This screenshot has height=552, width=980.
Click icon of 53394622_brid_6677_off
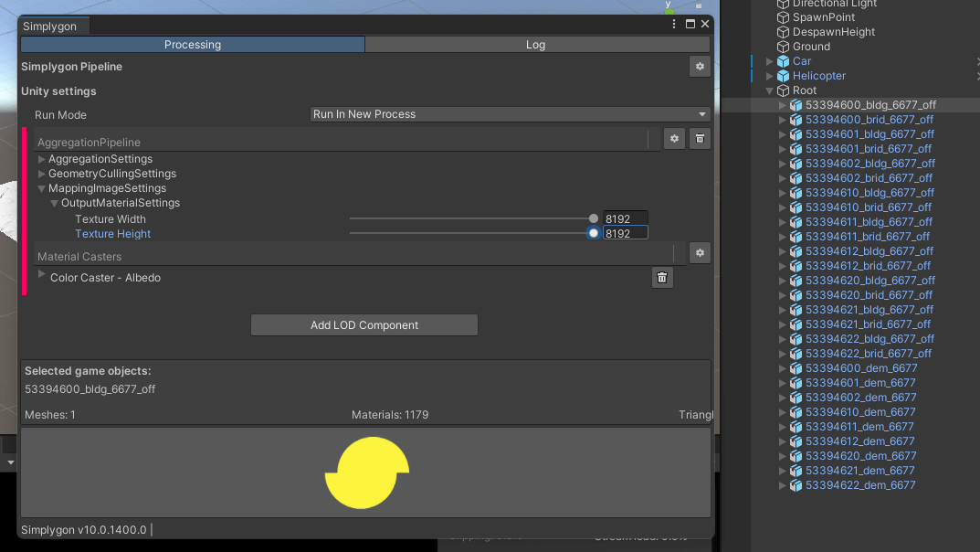[x=796, y=354]
